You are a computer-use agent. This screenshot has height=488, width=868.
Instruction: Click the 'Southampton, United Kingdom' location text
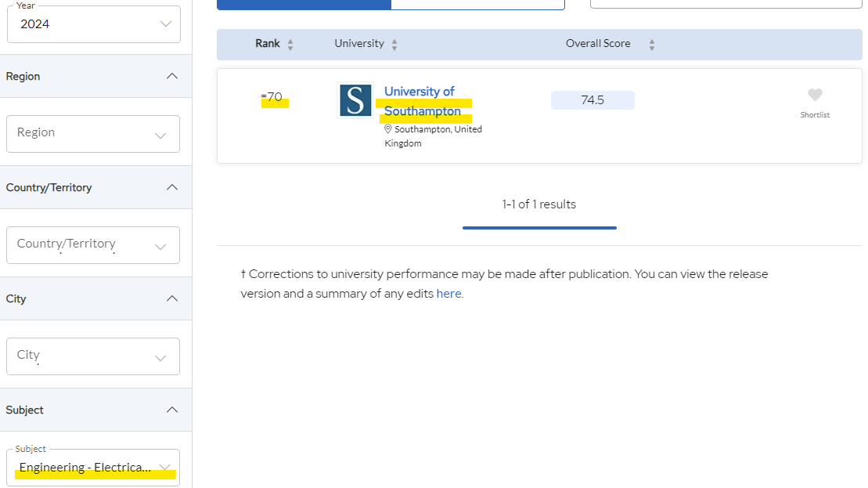pos(434,136)
